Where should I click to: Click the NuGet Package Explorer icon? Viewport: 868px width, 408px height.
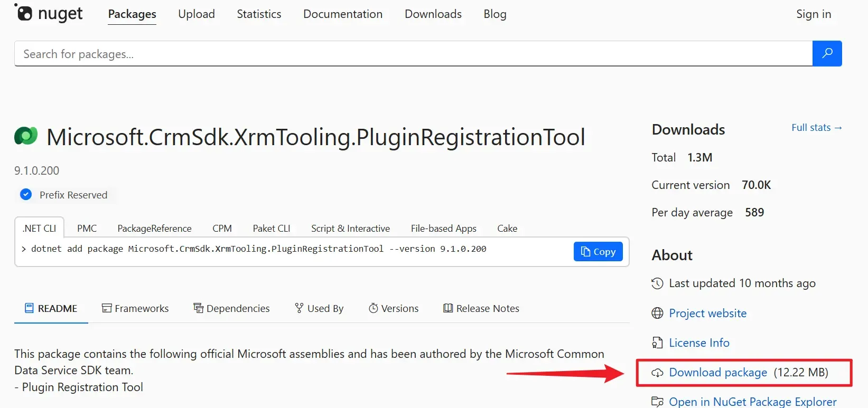point(657,402)
